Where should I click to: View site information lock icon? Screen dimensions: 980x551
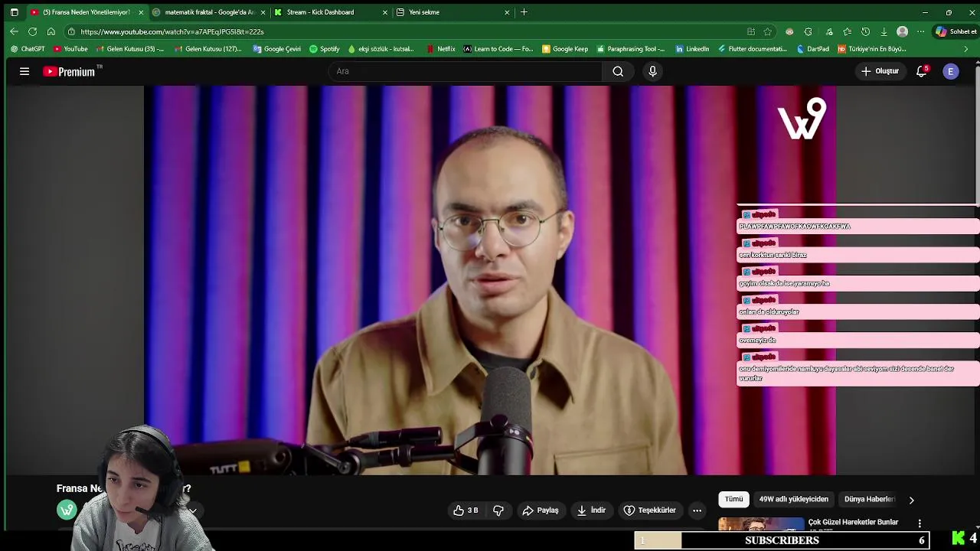tap(71, 31)
